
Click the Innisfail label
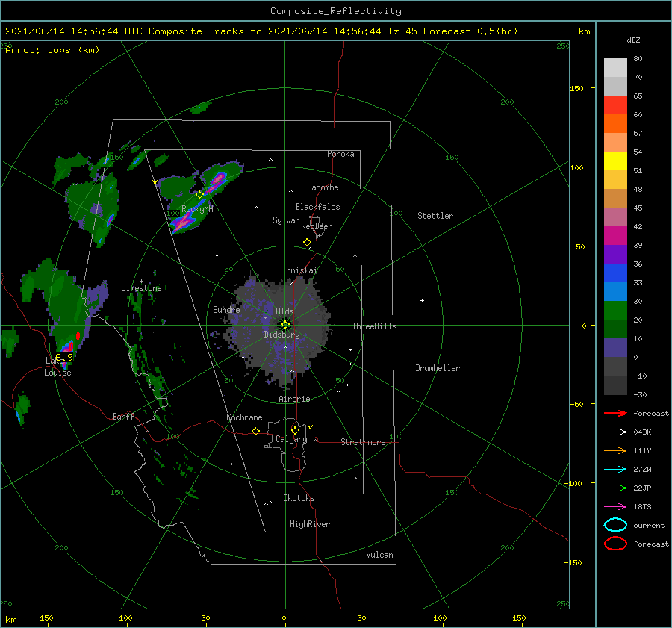pos(302,270)
